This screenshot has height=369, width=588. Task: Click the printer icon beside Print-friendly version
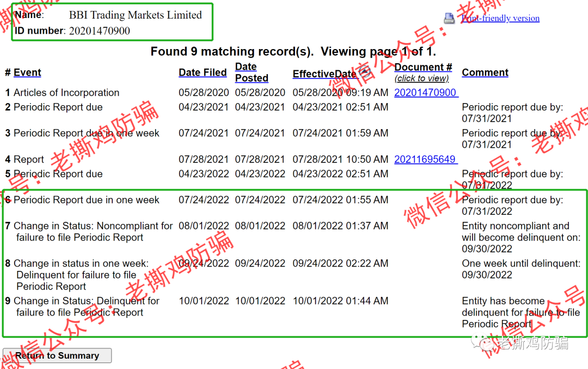pyautogui.click(x=449, y=18)
